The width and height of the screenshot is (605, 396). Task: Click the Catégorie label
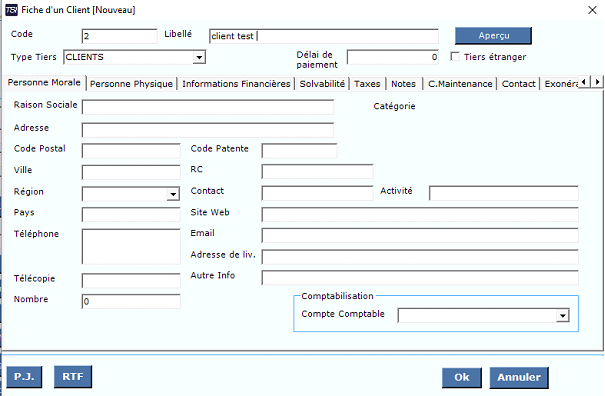pyautogui.click(x=394, y=106)
